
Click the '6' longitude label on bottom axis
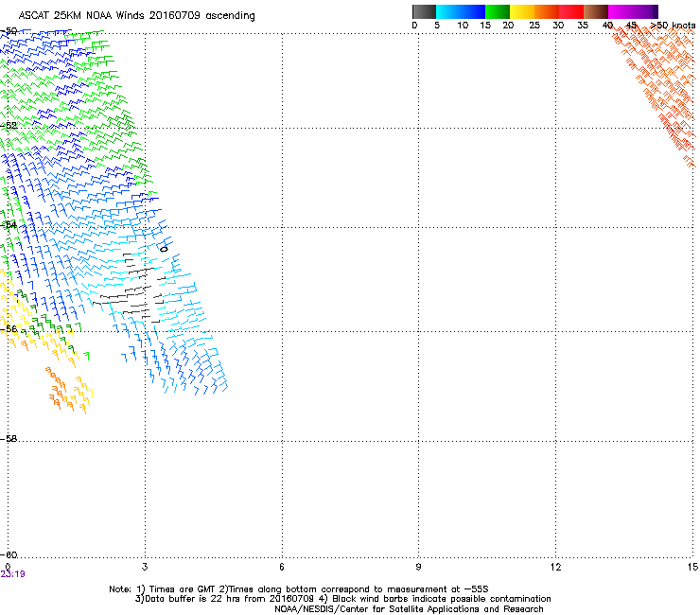(x=282, y=567)
